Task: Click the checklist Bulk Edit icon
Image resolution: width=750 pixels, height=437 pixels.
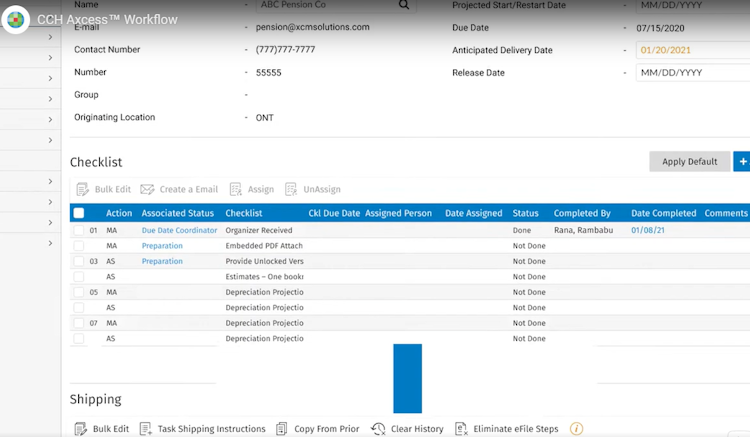Action: (82, 189)
